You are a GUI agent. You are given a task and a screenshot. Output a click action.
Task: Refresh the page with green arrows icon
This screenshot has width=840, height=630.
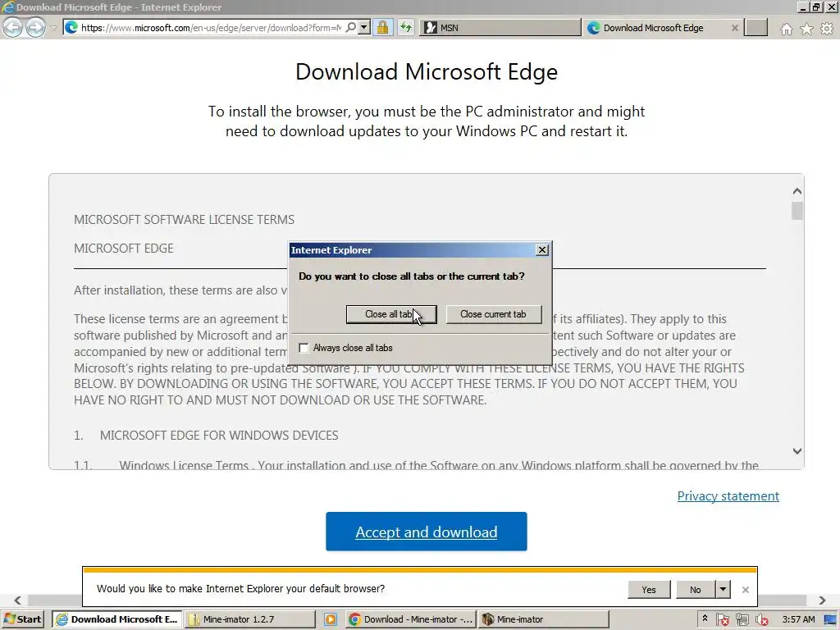pyautogui.click(x=406, y=27)
